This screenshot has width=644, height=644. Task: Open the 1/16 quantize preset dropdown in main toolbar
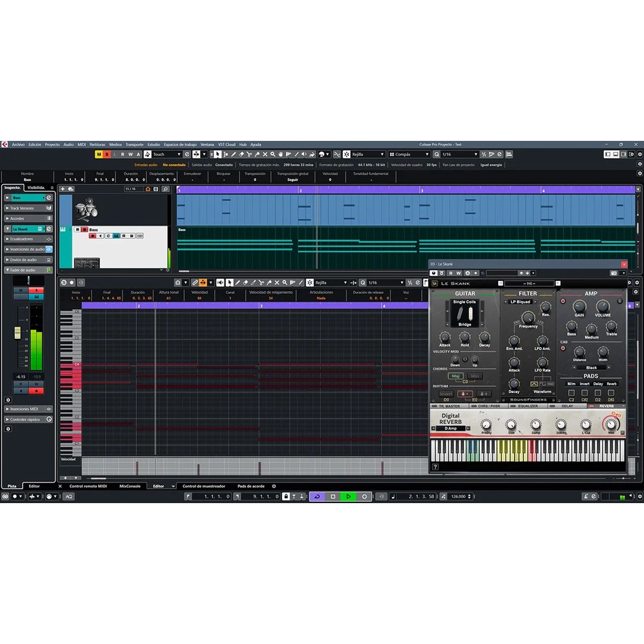(x=460, y=155)
